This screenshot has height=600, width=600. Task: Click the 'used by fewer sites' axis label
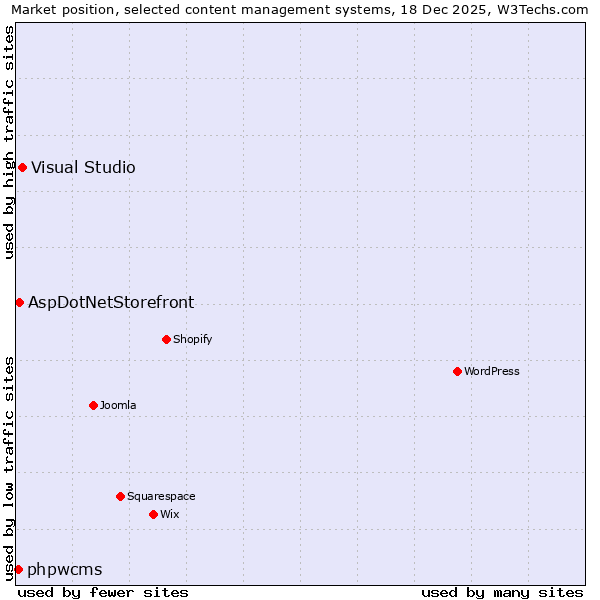coord(103,592)
